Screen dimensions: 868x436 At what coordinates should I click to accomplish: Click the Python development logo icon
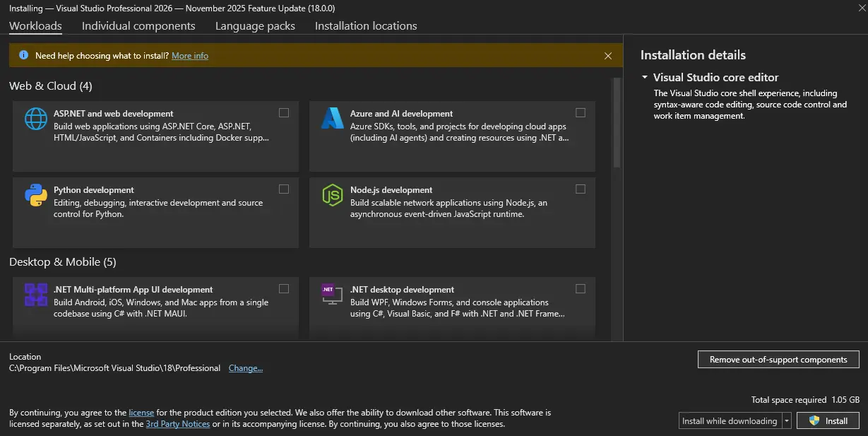click(36, 195)
